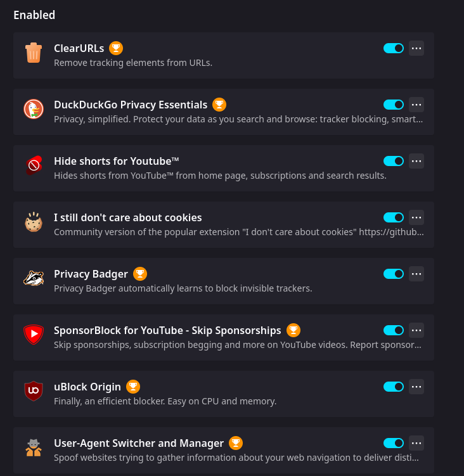The width and height of the screenshot is (464, 476).
Task: Open the three-dot menu for I still don't care about cookies
Action: click(416, 217)
